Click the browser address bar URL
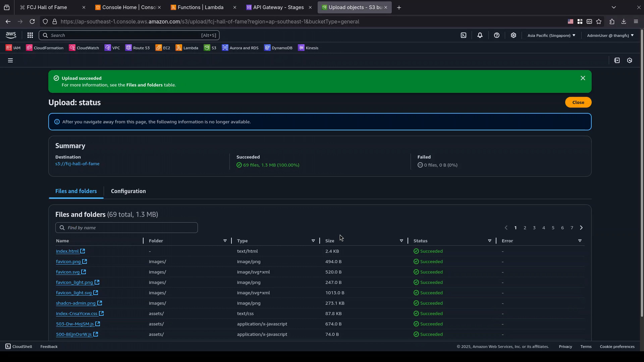Viewport: 644px width, 362px height. pos(210,21)
